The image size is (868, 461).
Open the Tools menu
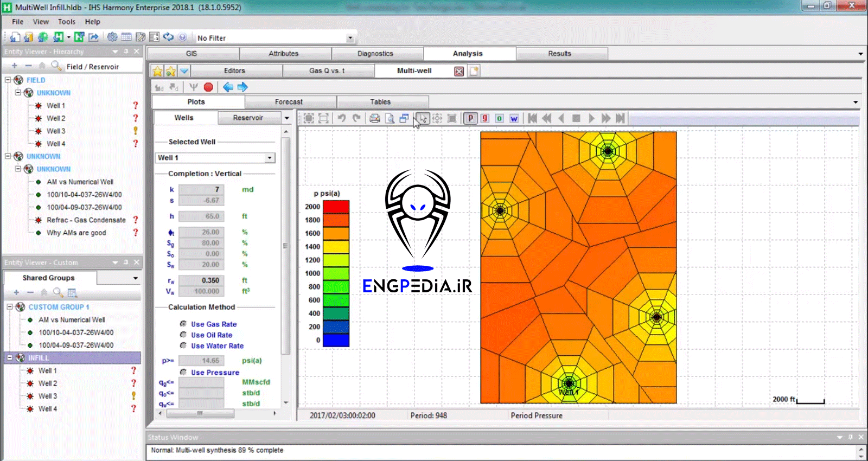click(67, 22)
